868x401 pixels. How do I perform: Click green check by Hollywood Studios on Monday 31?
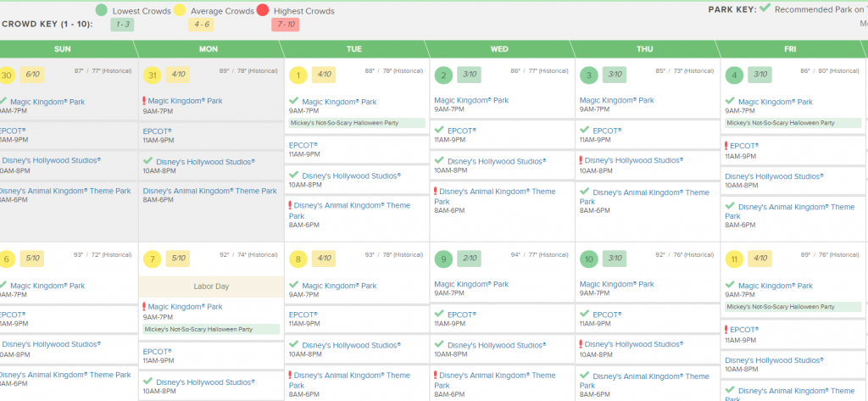coord(147,160)
